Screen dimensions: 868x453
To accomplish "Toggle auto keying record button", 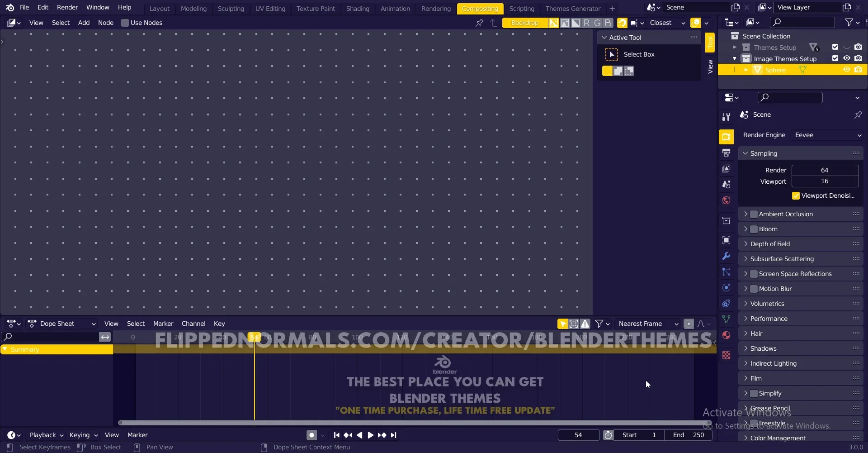I will coord(311,435).
